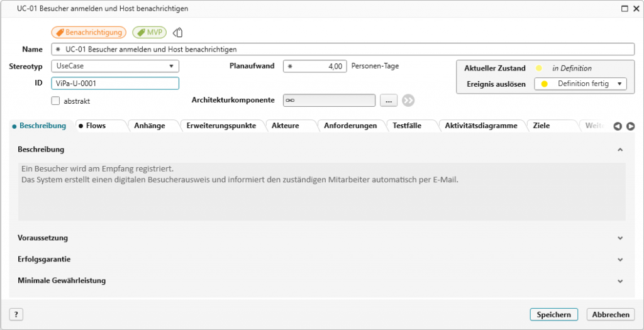This screenshot has width=644, height=330.
Task: Click the yellow in Definition status indicator
Action: click(x=539, y=68)
